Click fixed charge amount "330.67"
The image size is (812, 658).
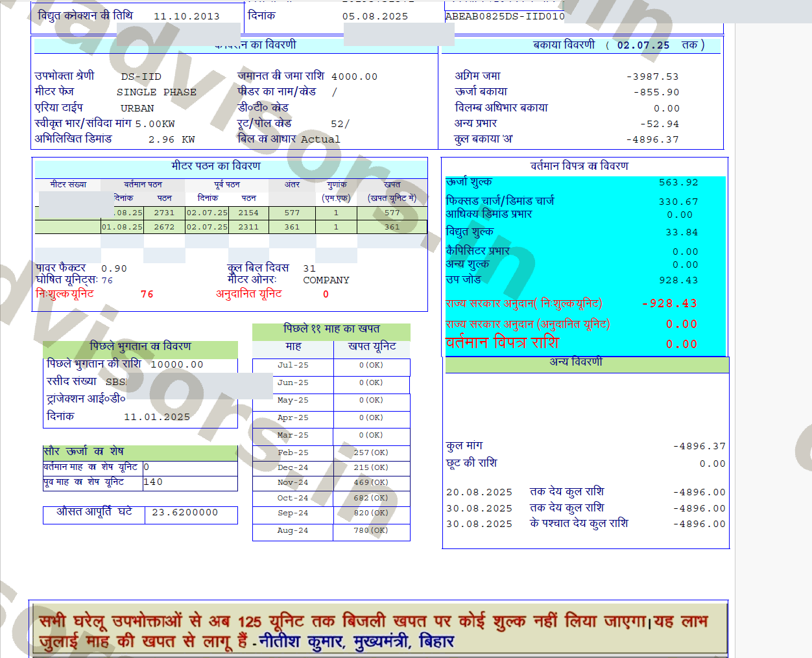[x=679, y=202]
